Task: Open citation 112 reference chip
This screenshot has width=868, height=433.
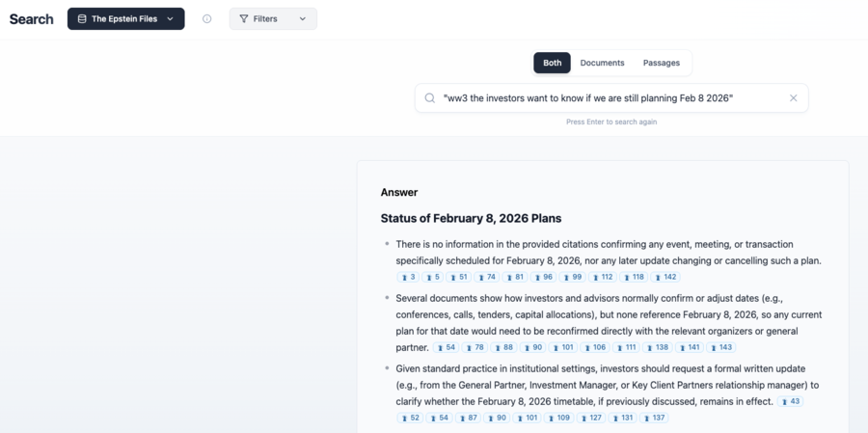Action: (x=603, y=277)
